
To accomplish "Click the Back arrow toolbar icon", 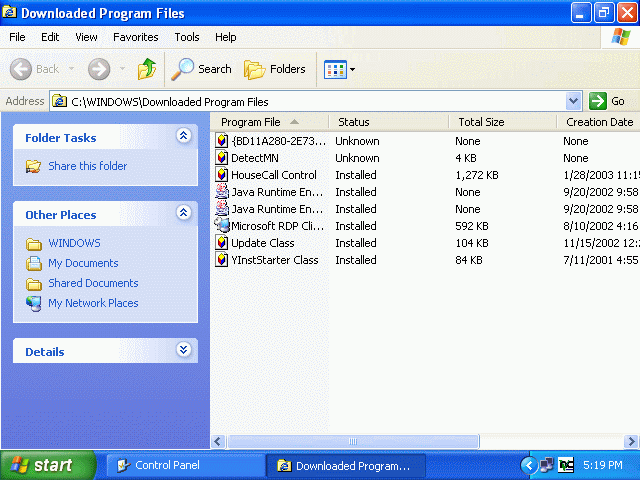I will pos(20,69).
